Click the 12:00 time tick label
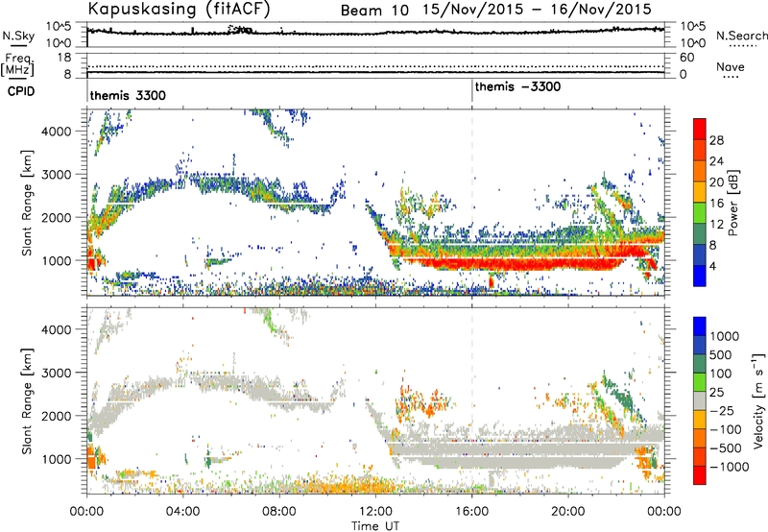768x532 pixels. (375, 512)
